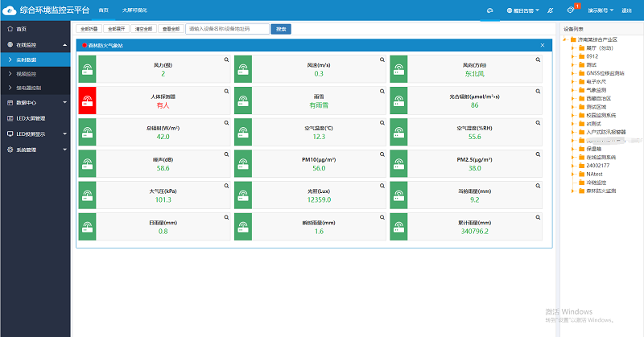Select the 冷链监控 folder in device tree
This screenshot has width=644, height=337.
(596, 183)
